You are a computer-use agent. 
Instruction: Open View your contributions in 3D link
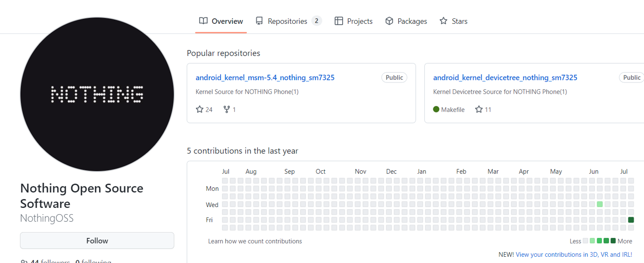point(574,254)
